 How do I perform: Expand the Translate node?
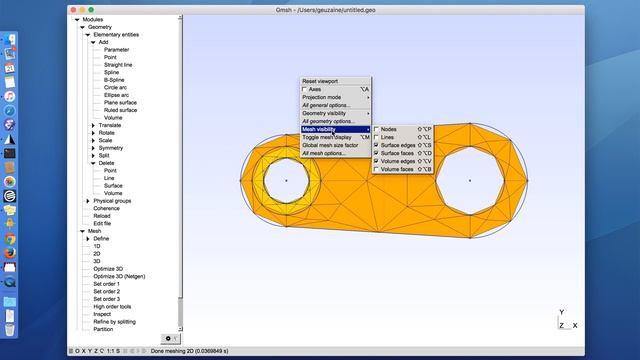[93, 125]
